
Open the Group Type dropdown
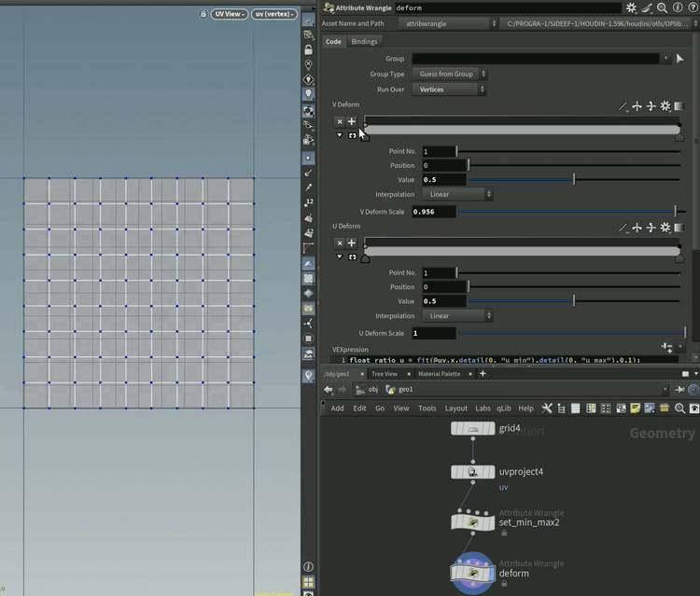(452, 74)
